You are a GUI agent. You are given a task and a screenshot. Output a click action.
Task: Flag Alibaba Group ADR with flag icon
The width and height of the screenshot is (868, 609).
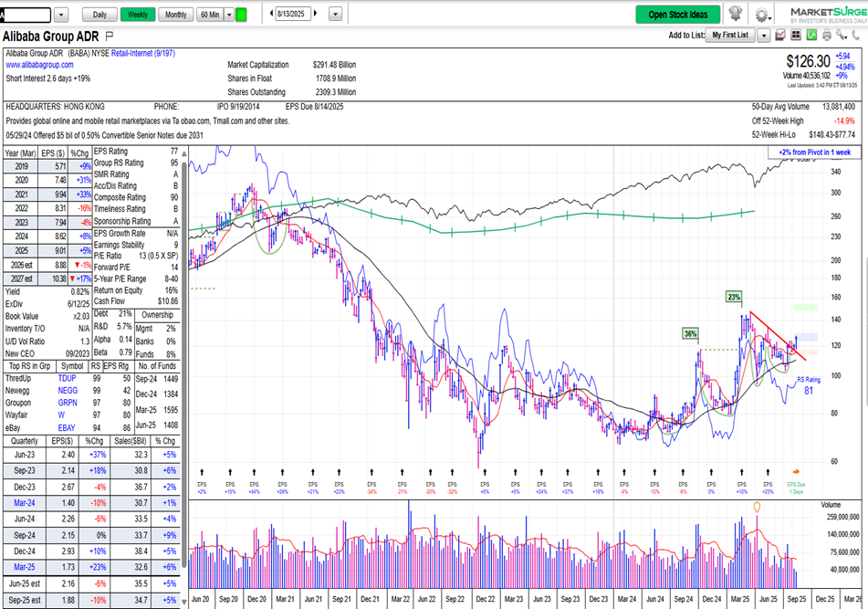click(x=110, y=37)
